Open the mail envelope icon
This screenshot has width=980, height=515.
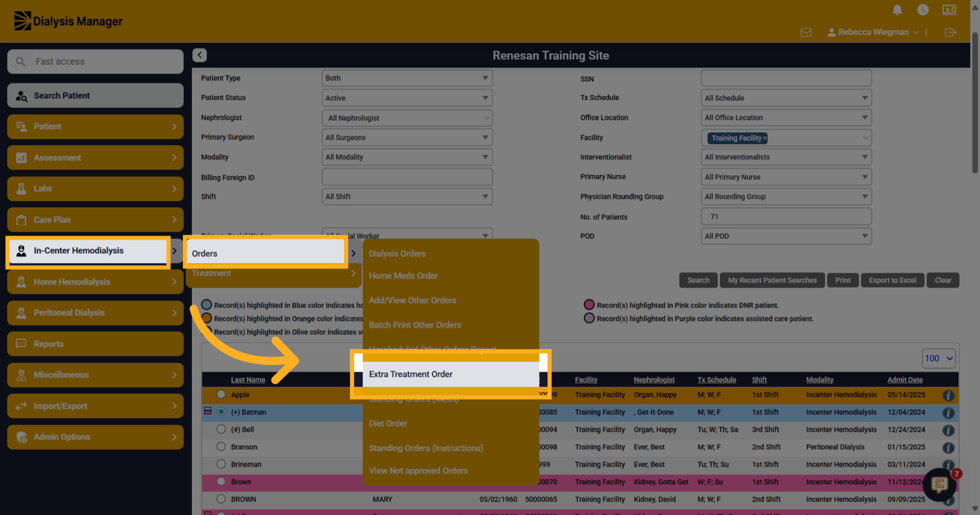[806, 32]
